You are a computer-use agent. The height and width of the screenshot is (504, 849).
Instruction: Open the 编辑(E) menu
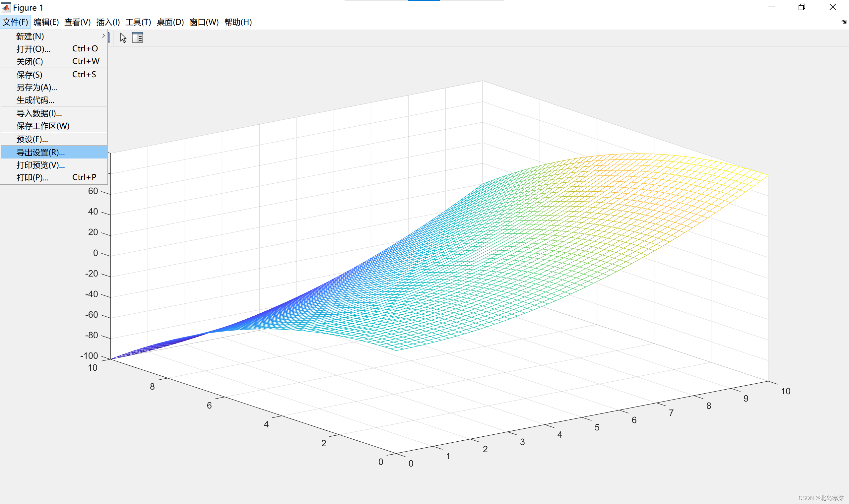coord(46,22)
